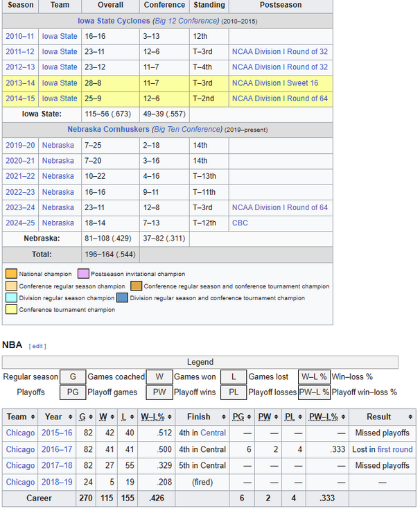Sort the table by W column
Screen dimensions: 420x520
112,417
